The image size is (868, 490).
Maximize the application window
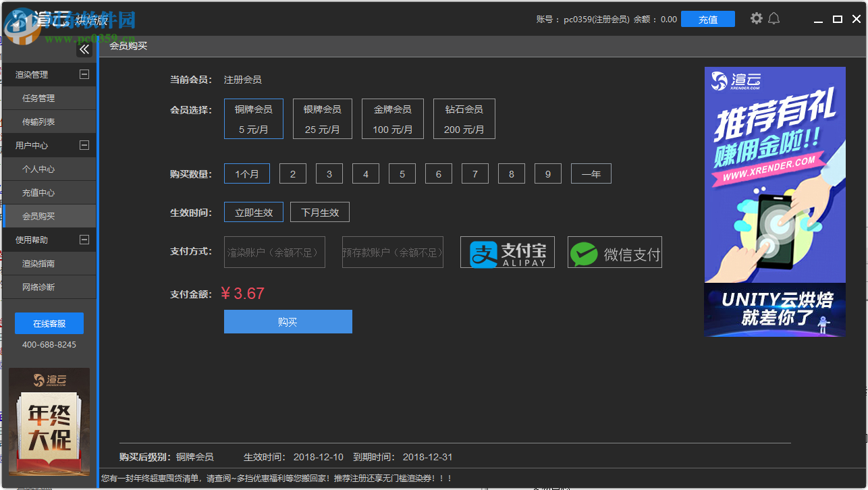pos(838,19)
